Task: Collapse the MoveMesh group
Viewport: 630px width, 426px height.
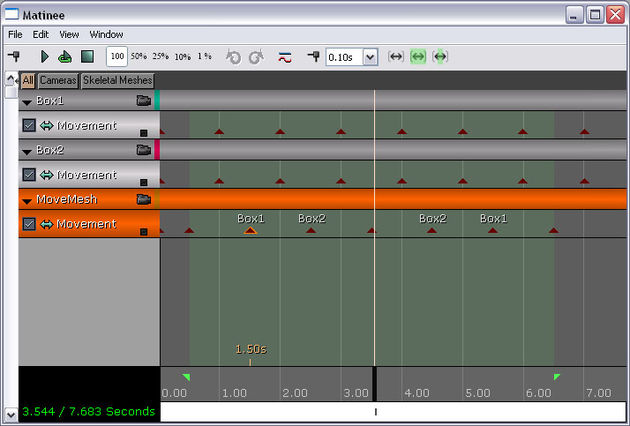Action: point(27,201)
